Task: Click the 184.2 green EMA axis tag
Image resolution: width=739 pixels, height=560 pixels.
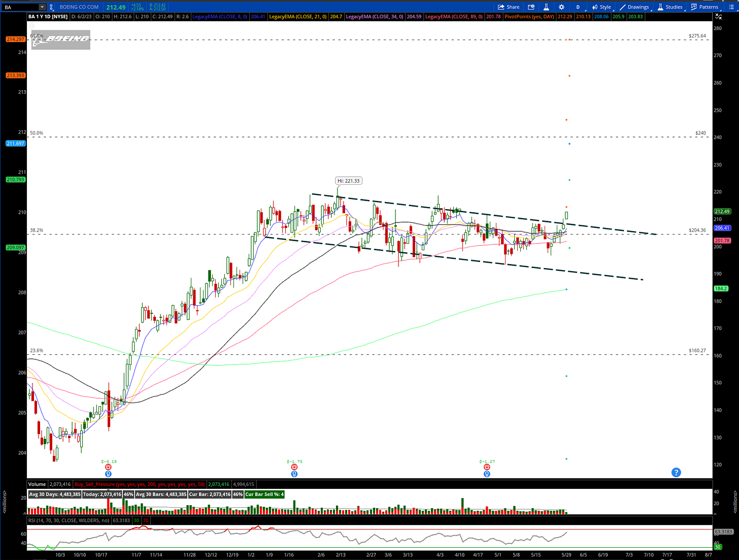Action: click(x=721, y=288)
